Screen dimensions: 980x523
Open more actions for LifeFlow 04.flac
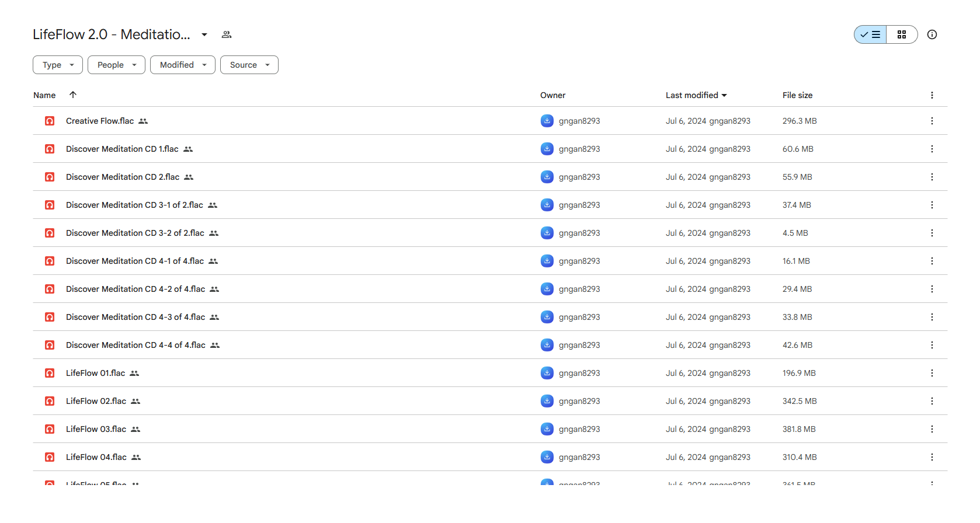[x=932, y=457]
